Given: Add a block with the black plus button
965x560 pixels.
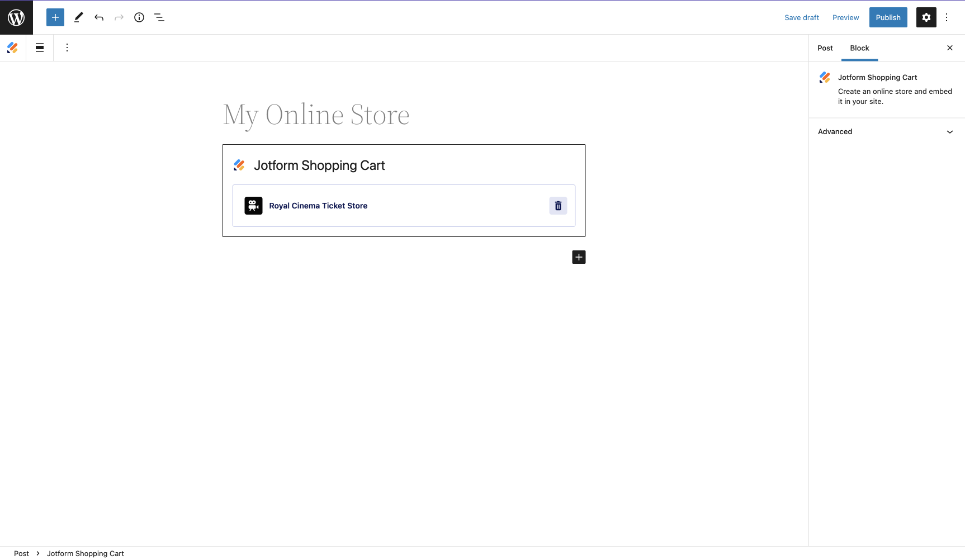Looking at the screenshot, I should point(579,257).
